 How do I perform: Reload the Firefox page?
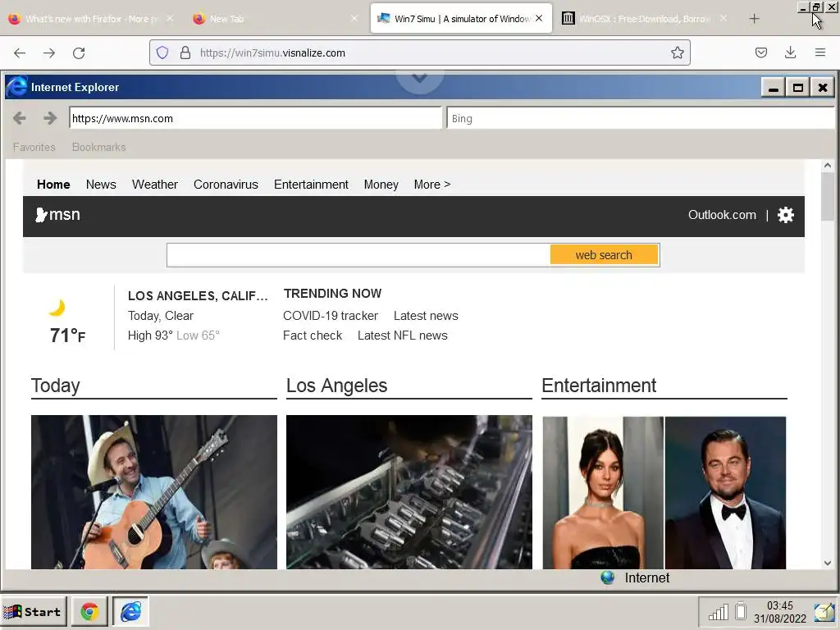click(x=79, y=52)
